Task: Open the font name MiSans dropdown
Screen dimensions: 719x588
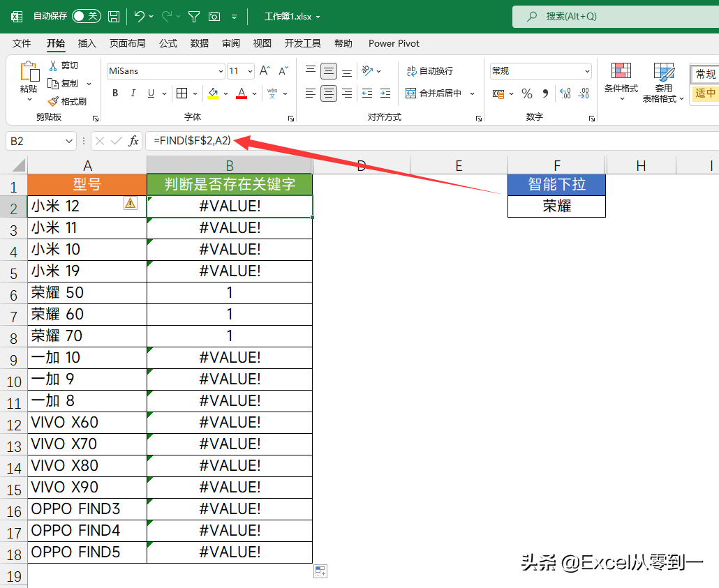Action: 221,71
